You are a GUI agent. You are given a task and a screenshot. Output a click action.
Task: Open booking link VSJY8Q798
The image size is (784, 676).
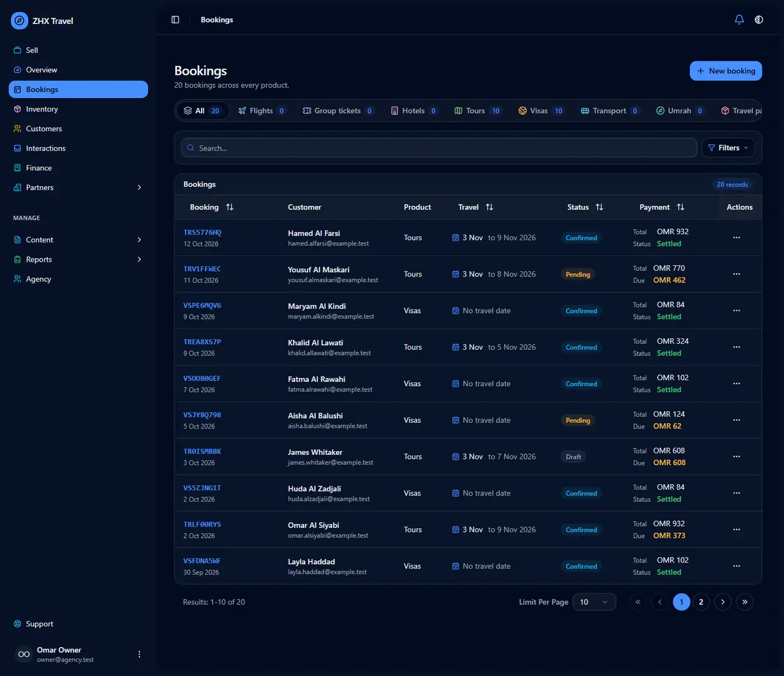pos(202,415)
